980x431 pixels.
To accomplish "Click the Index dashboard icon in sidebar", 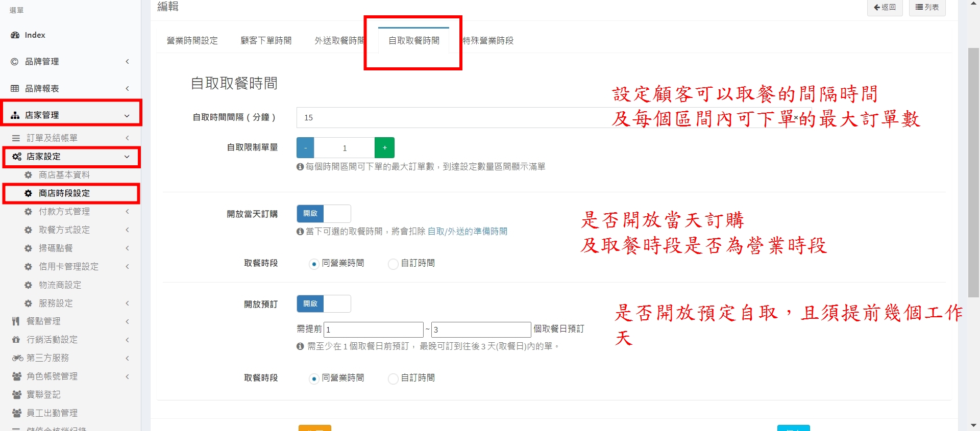I will (x=15, y=35).
